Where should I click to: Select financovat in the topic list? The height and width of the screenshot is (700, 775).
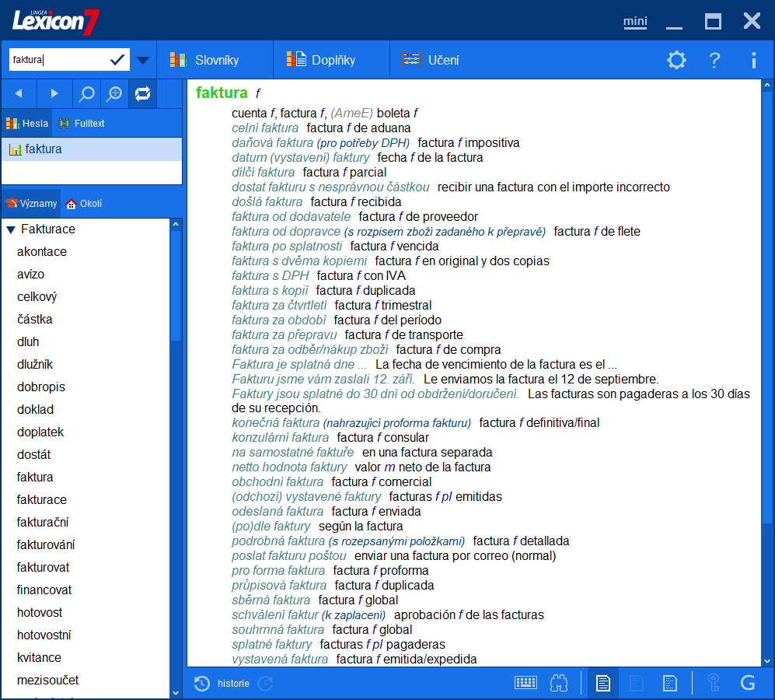(x=44, y=590)
